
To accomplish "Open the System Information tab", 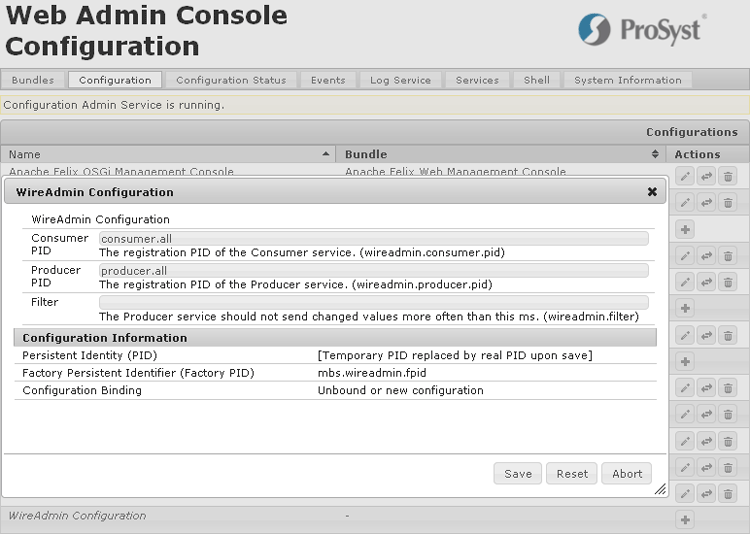I will 627,80.
